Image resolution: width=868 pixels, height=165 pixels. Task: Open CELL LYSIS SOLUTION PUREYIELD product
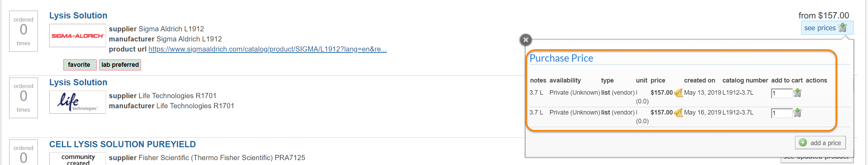(x=122, y=144)
